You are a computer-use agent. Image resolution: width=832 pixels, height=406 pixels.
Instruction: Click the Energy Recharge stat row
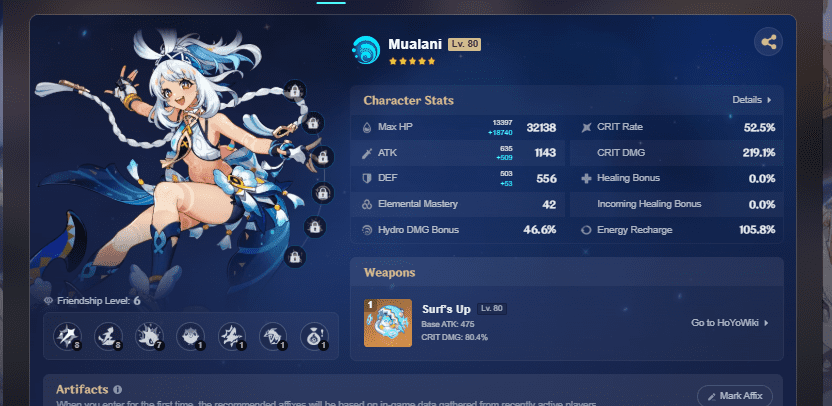[677, 230]
